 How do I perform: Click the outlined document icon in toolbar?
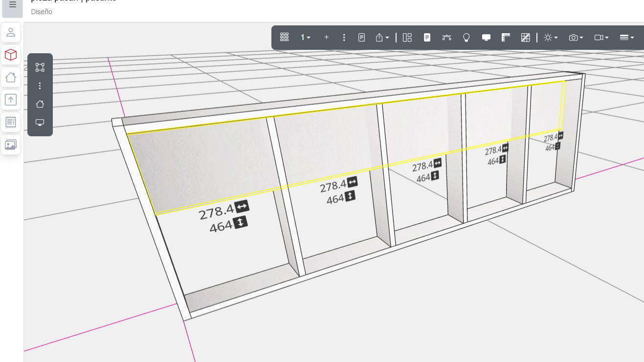pos(362,37)
